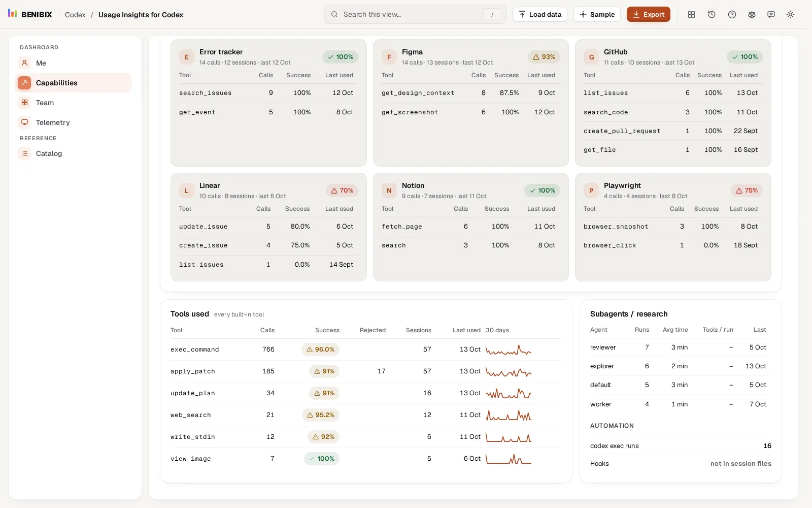Click the Playwright 75% warning badge
The width and height of the screenshot is (812, 508).
[747, 190]
